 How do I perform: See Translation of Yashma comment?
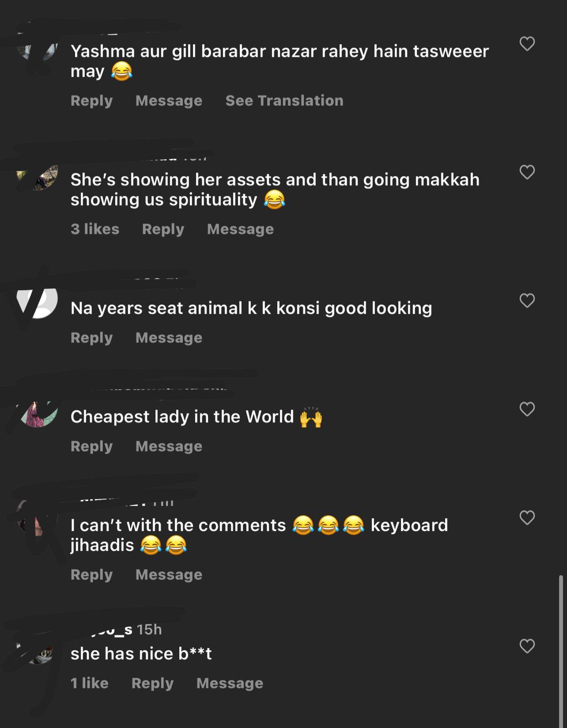284,101
